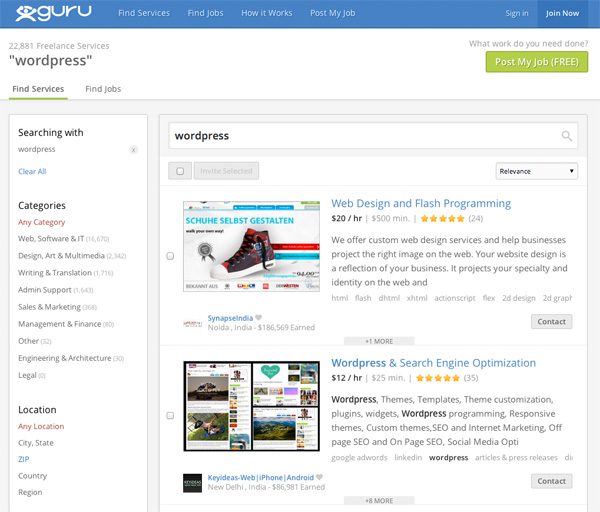This screenshot has width=600, height=512.
Task: Open the SynapseIndia profile link
Action: click(230, 318)
